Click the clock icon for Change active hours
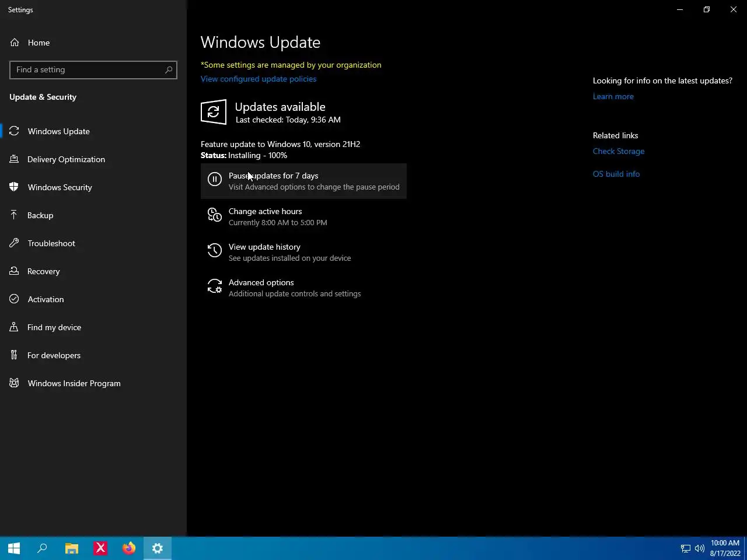The width and height of the screenshot is (747, 560). pos(215,216)
